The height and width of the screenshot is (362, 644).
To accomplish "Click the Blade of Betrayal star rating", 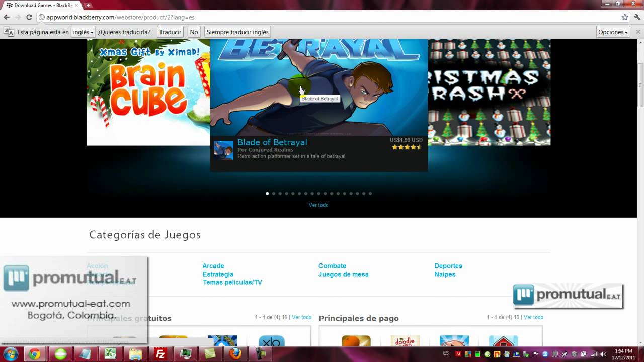I will pyautogui.click(x=407, y=147).
